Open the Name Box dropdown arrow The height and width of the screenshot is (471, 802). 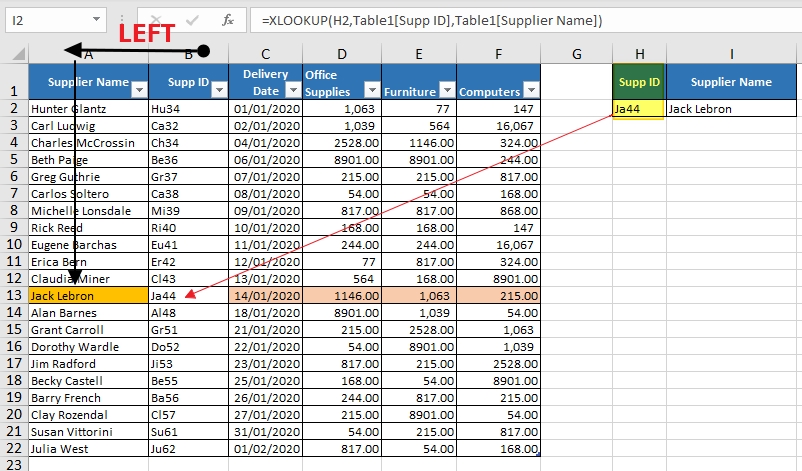(x=96, y=19)
